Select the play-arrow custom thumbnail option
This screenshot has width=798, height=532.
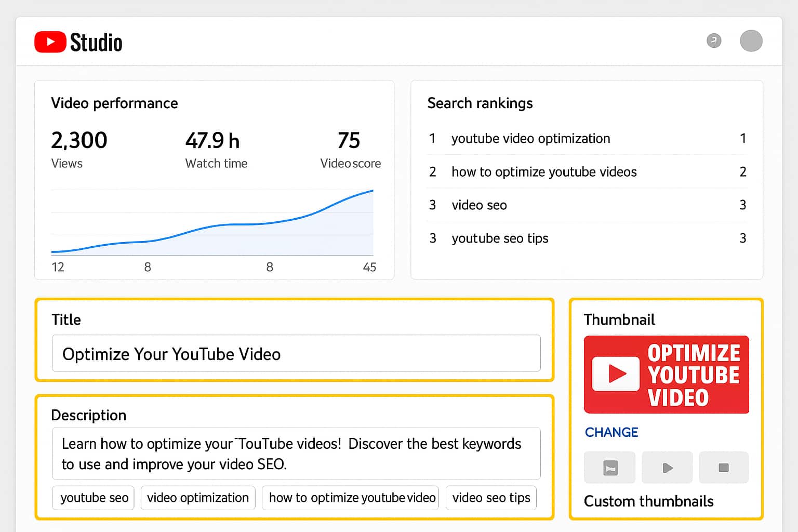pos(667,468)
